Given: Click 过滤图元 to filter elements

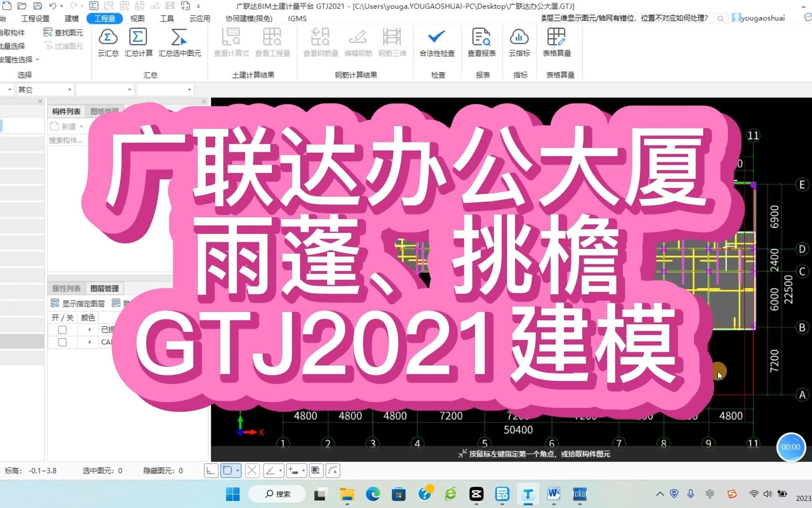Looking at the screenshot, I should pos(64,46).
